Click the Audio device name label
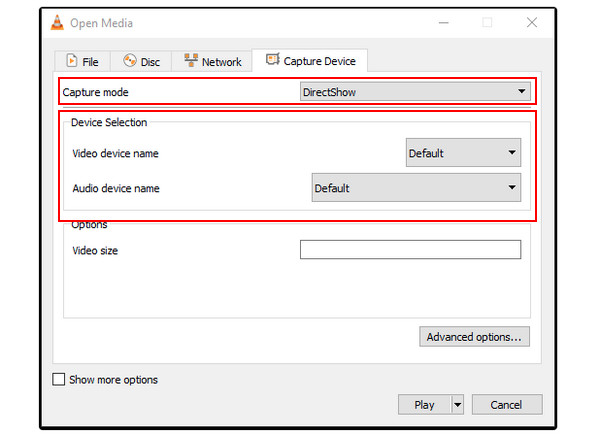The image size is (600, 435). coord(116,188)
